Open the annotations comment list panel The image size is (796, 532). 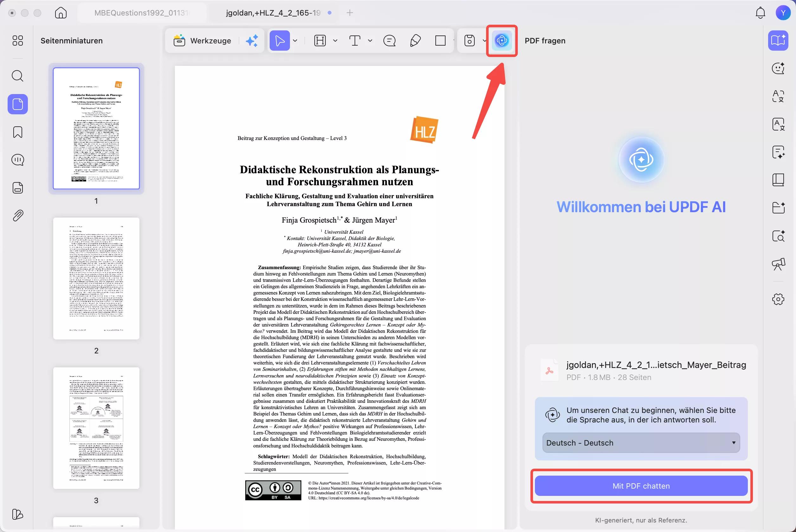click(x=18, y=160)
